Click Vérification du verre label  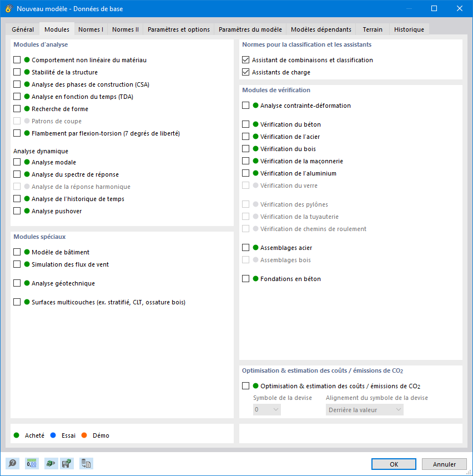(289, 185)
